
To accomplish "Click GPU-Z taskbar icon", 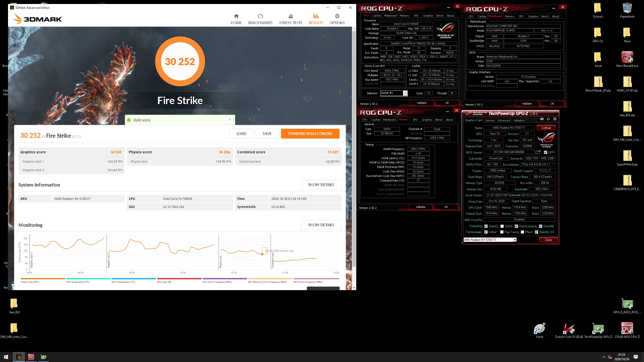I will click(x=43, y=357).
